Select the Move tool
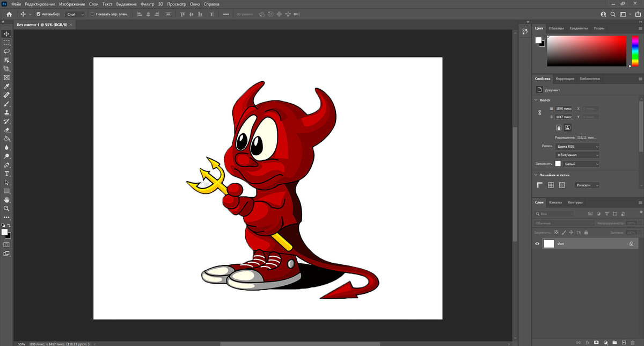 pos(6,34)
